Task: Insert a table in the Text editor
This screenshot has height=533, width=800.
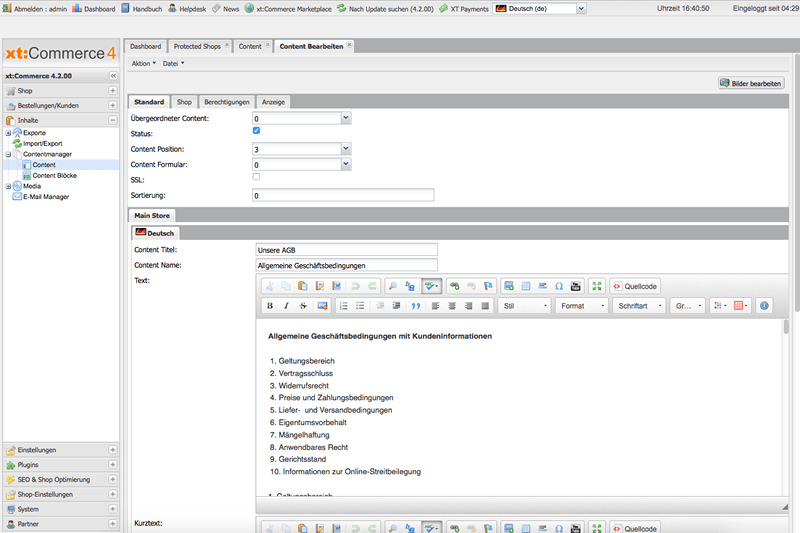Action: 526,286
